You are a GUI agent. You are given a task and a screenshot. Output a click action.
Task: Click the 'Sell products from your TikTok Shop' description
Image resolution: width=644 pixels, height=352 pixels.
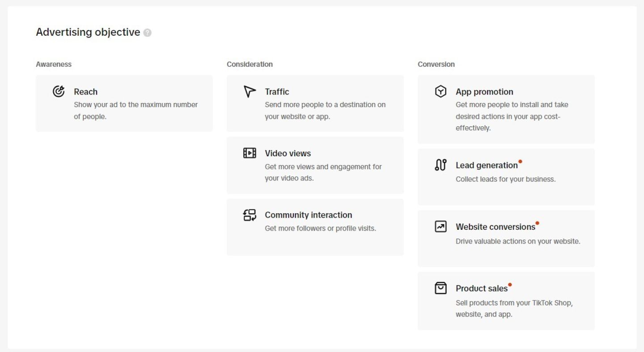tap(514, 303)
